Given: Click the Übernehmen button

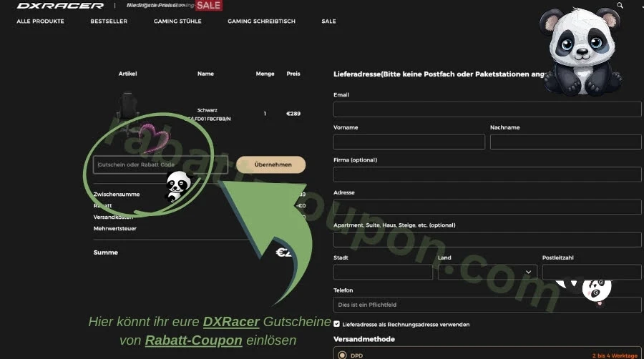Looking at the screenshot, I should click(x=270, y=164).
